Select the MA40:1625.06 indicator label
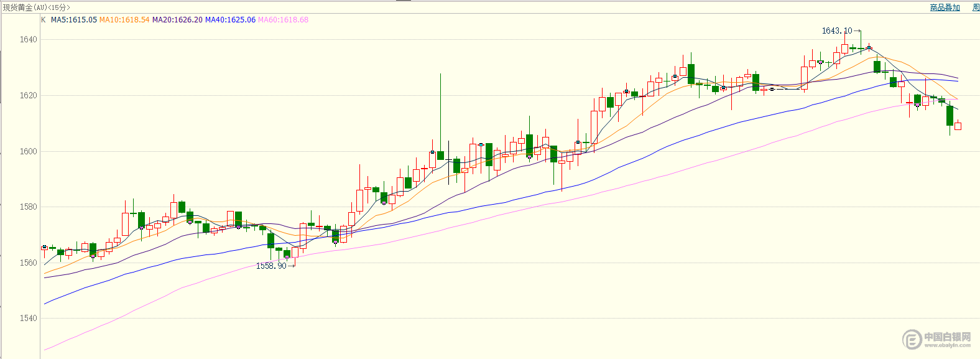 pos(230,20)
